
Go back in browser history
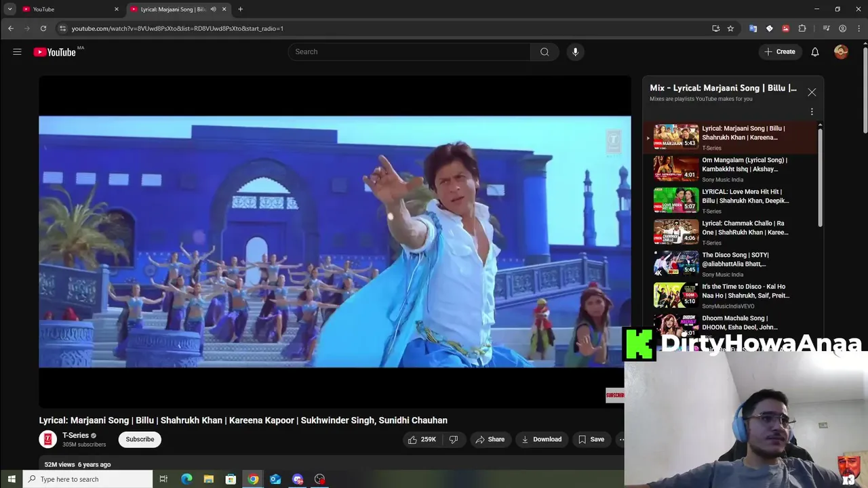[x=11, y=28]
